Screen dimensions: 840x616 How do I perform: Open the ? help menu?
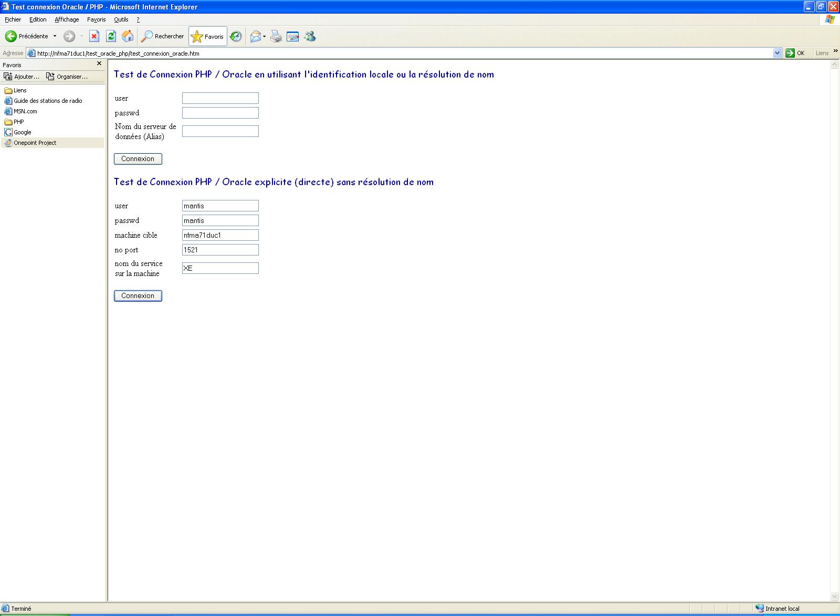tap(138, 19)
